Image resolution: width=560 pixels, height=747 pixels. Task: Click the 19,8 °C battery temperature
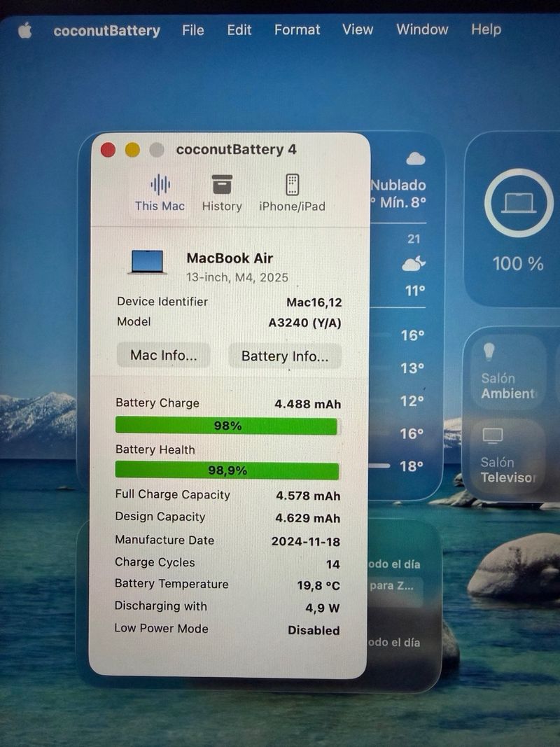[x=318, y=585]
